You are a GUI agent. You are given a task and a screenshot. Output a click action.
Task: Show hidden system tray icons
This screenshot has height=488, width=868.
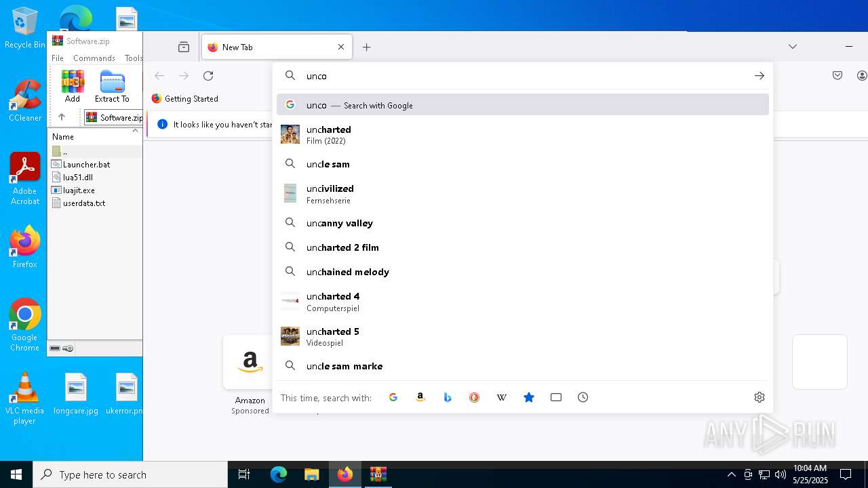[x=731, y=474]
